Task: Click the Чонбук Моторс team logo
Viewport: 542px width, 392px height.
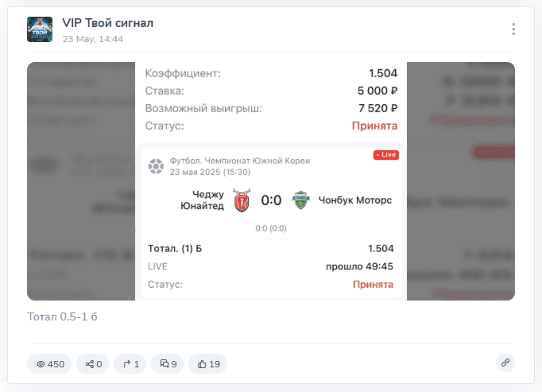Action: (300, 200)
